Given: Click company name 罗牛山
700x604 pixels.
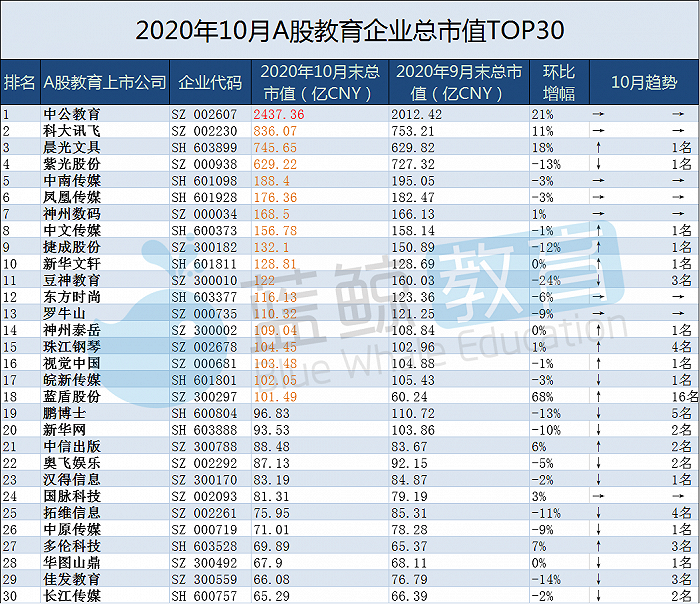Looking at the screenshot, I should click(64, 313).
